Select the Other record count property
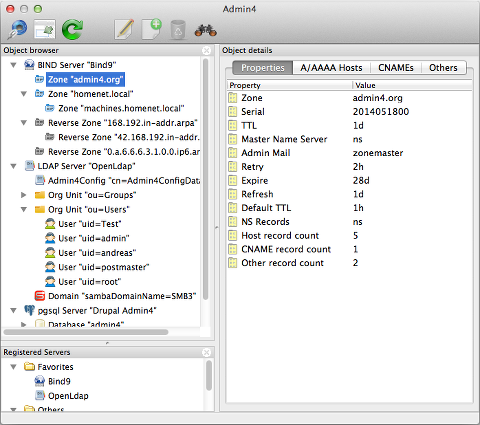This screenshot has height=425, width=480. tap(282, 263)
